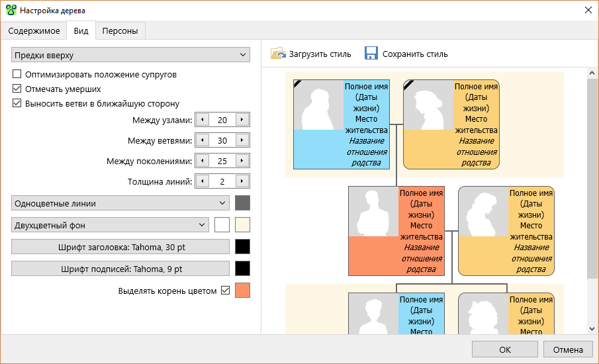This screenshot has height=364, width=599.
Task: Uncheck Отмечать умерших option
Action: (x=17, y=89)
